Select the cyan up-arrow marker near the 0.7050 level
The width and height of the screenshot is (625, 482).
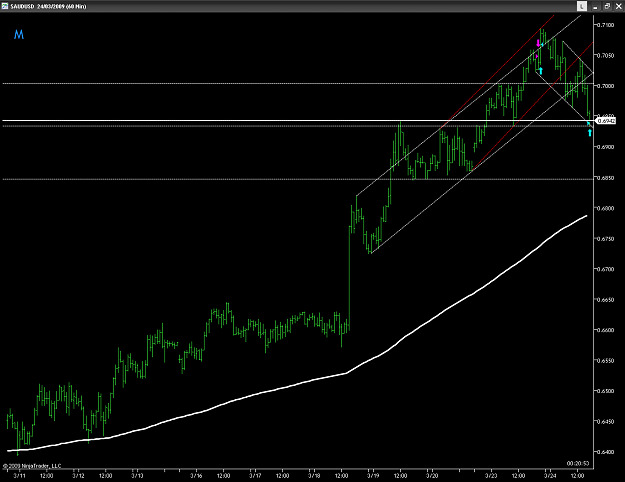pyautogui.click(x=541, y=71)
